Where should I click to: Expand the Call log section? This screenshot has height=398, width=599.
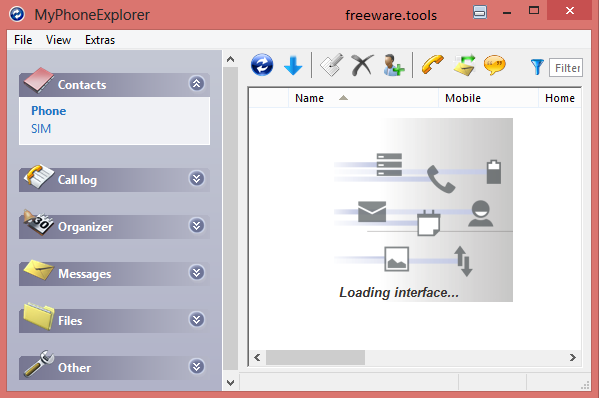pos(196,178)
